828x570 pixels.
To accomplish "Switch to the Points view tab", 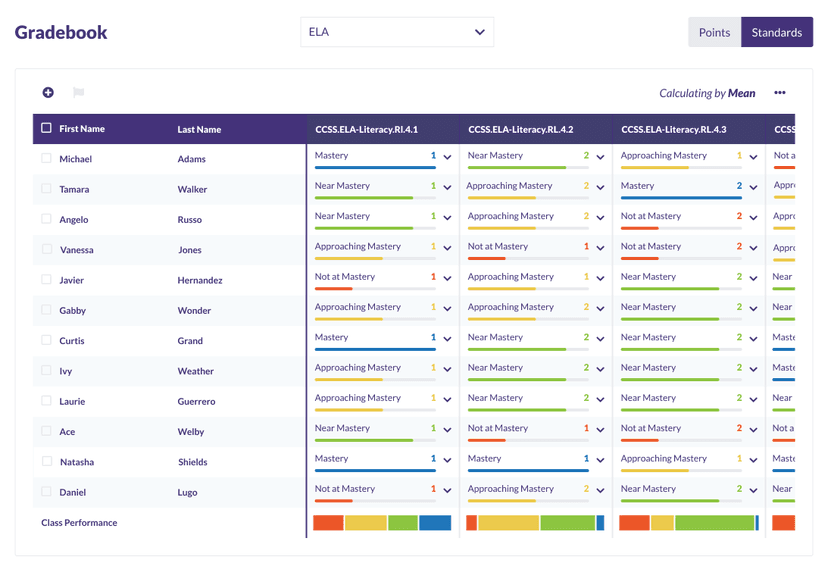I will pyautogui.click(x=714, y=32).
